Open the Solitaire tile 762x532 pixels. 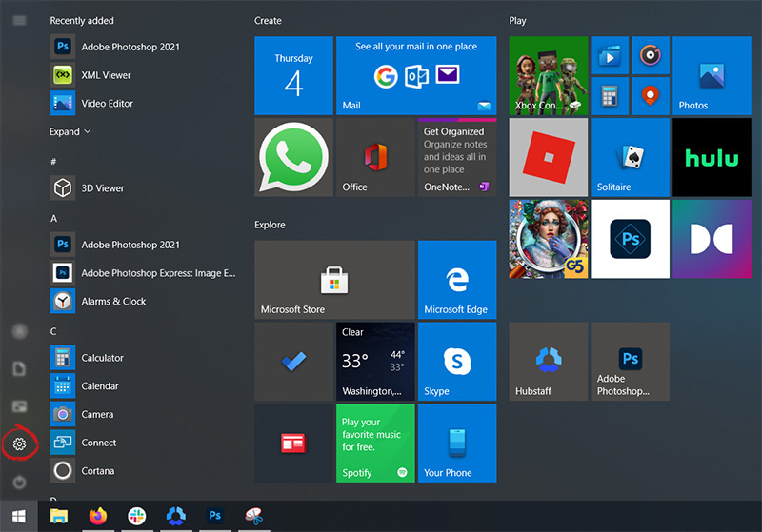pyautogui.click(x=631, y=157)
